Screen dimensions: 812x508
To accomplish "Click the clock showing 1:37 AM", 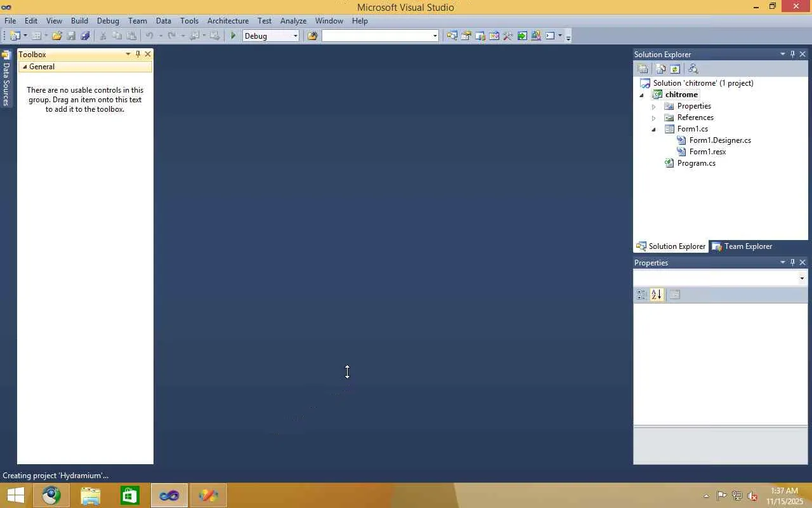I will 785,491.
